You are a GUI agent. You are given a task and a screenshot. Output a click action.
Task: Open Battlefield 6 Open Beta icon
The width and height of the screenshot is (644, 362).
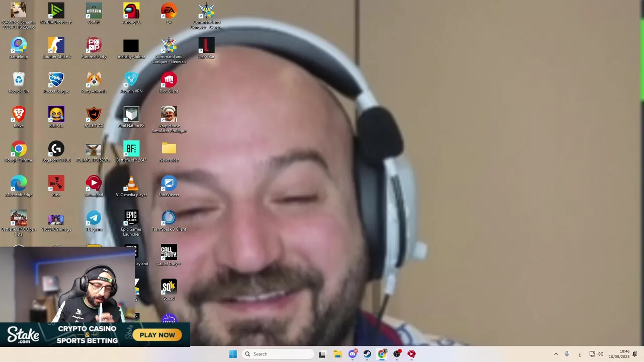[x=19, y=223]
